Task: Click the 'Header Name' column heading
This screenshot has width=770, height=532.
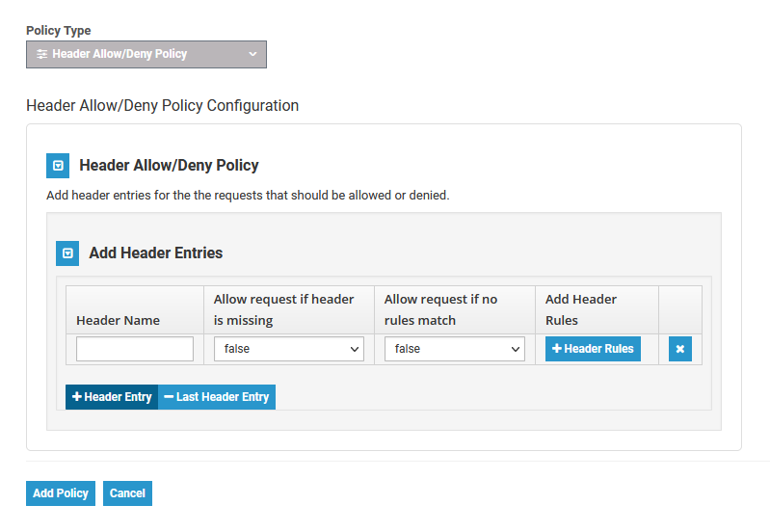Action: (x=119, y=320)
